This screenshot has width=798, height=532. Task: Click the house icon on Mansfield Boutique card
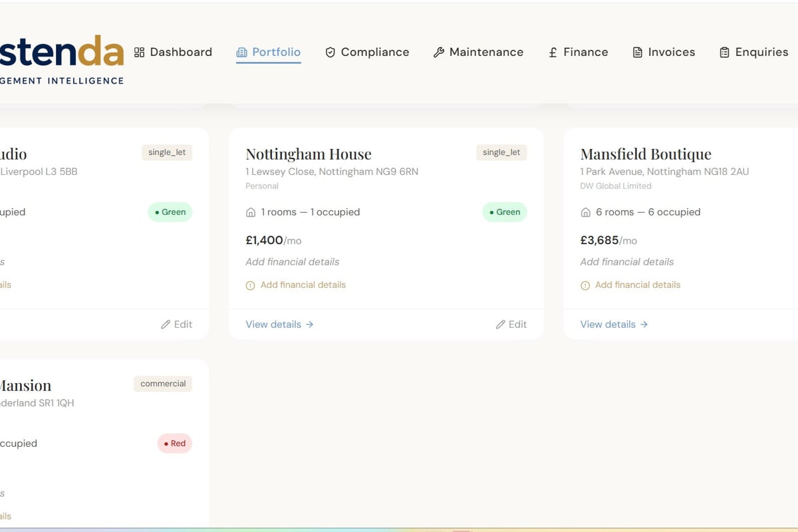click(x=585, y=212)
